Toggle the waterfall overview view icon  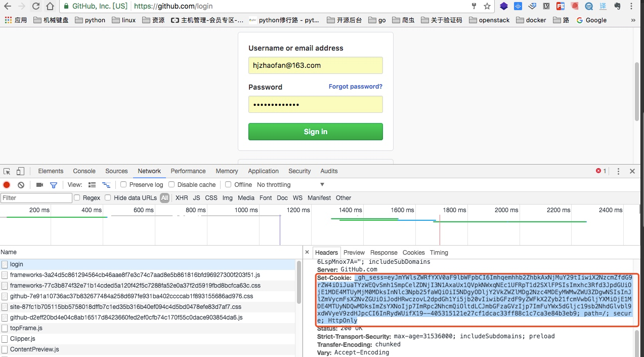tap(106, 185)
